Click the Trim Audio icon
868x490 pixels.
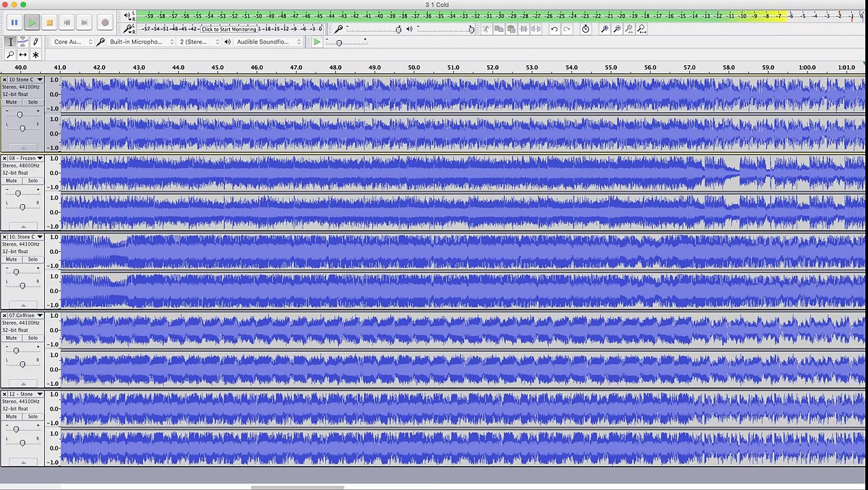click(x=524, y=29)
